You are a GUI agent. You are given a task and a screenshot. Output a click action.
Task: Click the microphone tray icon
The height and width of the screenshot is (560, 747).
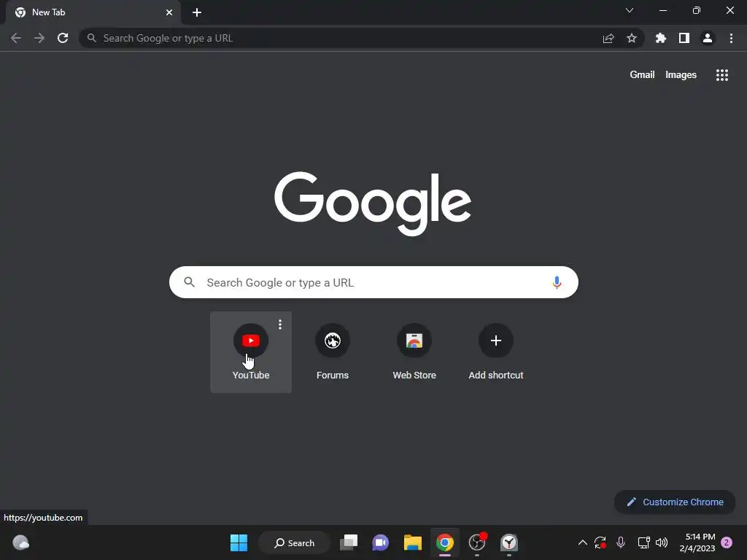coord(620,542)
